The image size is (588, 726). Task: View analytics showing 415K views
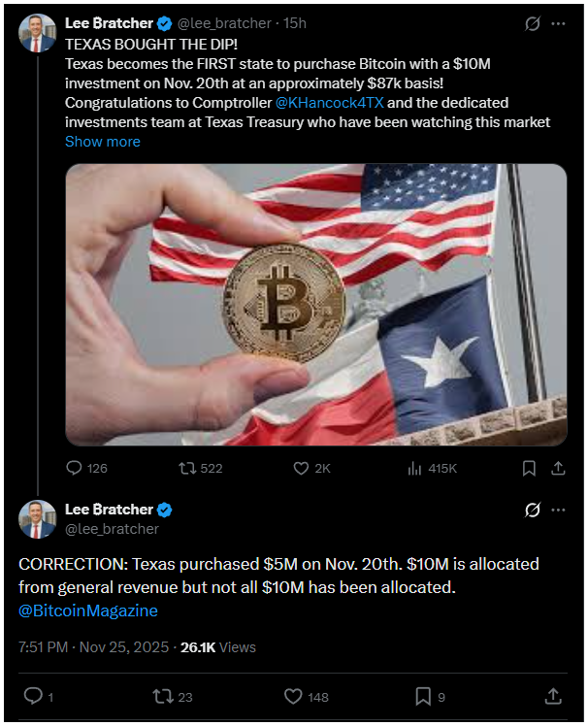(414, 468)
